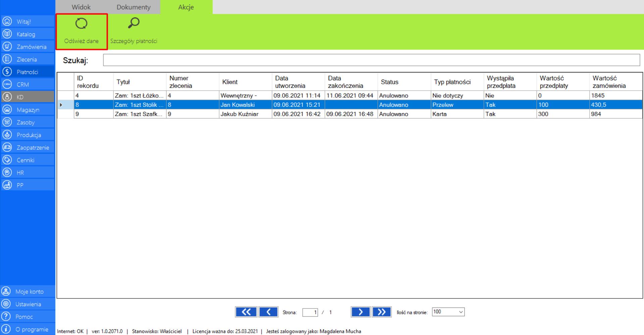Viewport: 644px width, 335px height.
Task: Sort by Wartość zamówienia column header
Action: 616,82
